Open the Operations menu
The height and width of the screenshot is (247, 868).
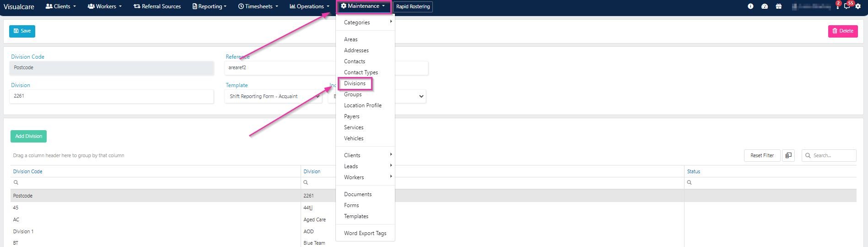[x=309, y=6]
